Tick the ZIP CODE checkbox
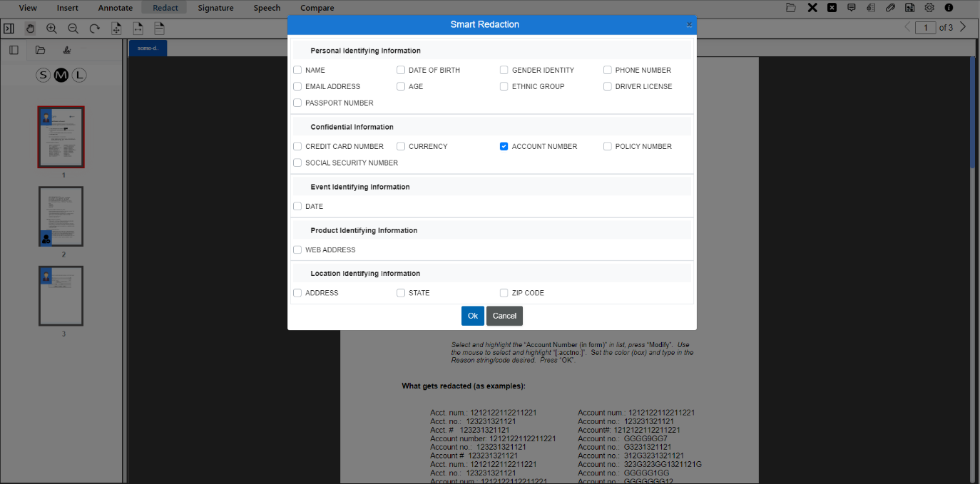This screenshot has width=980, height=484. [x=504, y=293]
